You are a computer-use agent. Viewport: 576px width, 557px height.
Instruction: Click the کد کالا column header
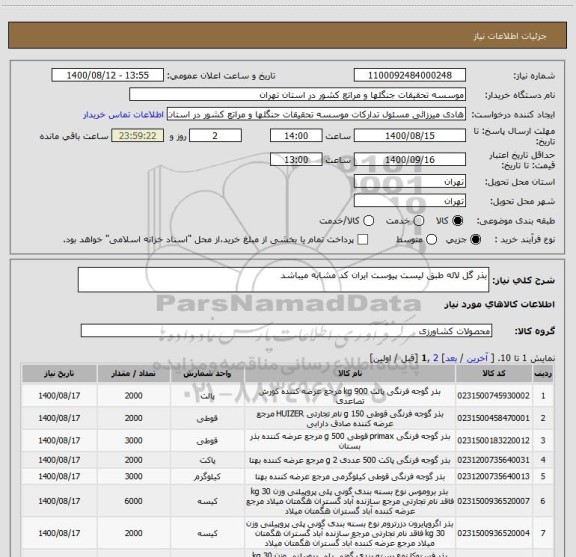[494, 373]
